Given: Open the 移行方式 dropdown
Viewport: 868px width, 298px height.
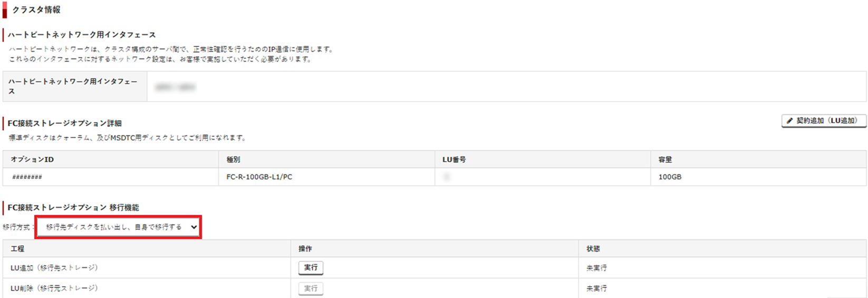Looking at the screenshot, I should (x=118, y=227).
